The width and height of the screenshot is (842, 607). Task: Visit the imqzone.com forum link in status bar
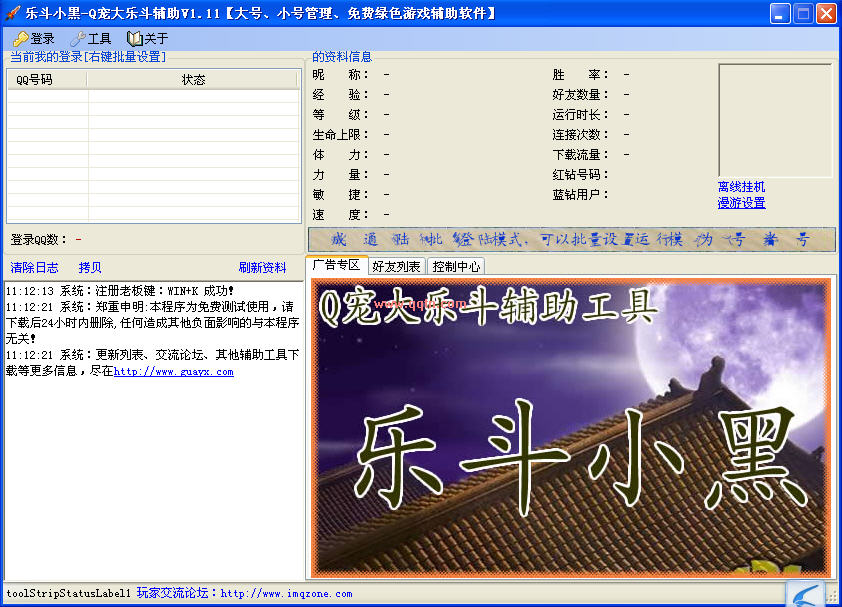[286, 593]
